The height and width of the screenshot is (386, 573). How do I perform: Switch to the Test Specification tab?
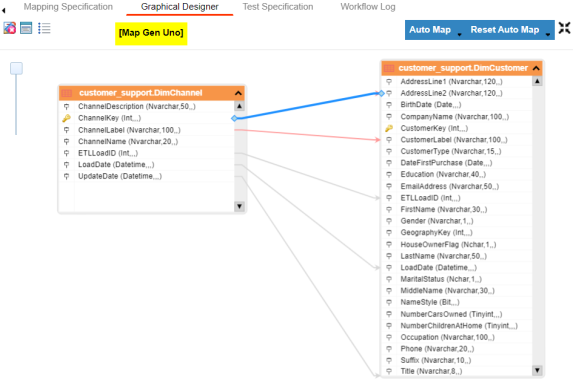[x=278, y=7]
